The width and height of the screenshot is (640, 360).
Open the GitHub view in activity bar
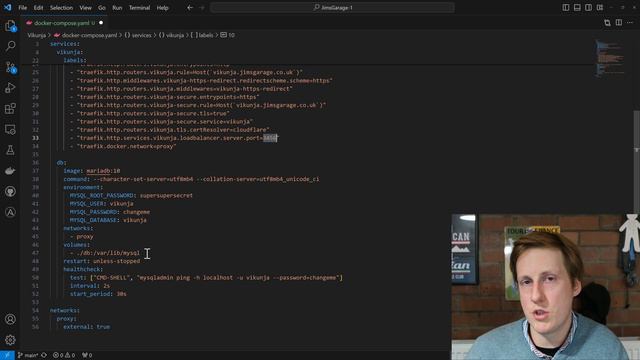[10, 191]
